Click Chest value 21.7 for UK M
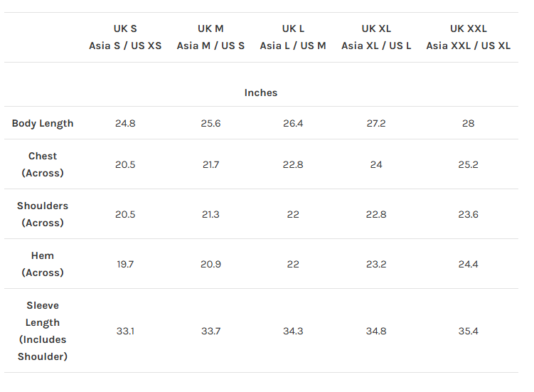Image resolution: width=534 pixels, height=392 pixels. pos(210,164)
